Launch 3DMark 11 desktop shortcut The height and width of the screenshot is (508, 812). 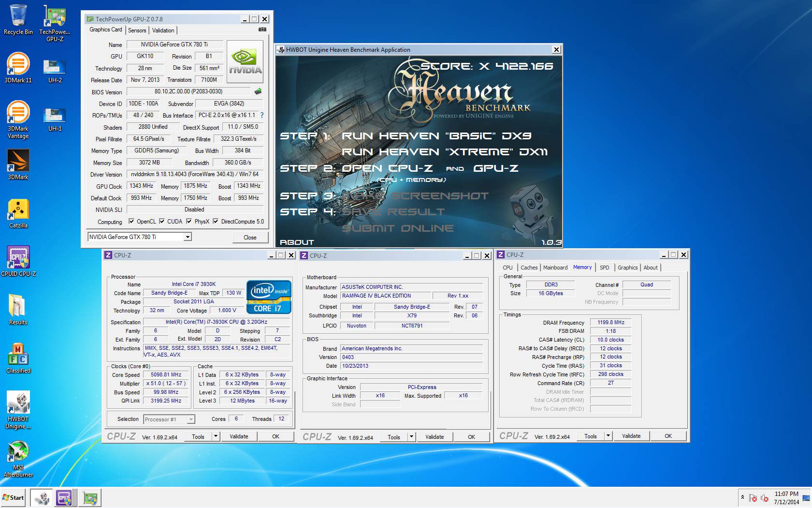18,68
